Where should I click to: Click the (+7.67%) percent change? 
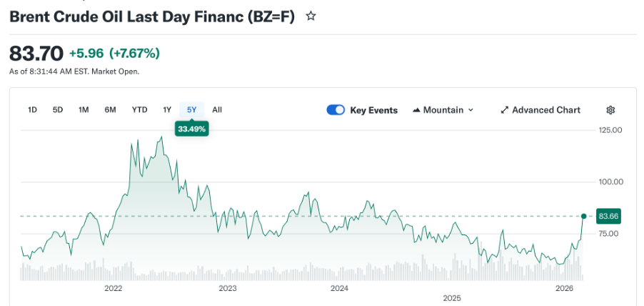134,54
